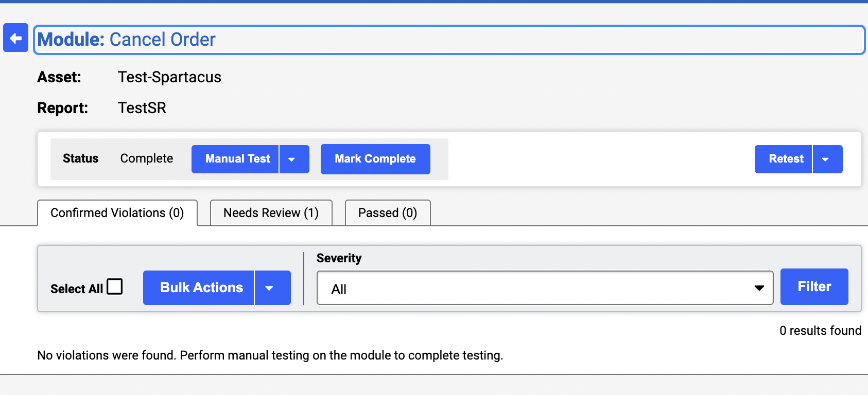Click the No violations were found message

coord(270,355)
